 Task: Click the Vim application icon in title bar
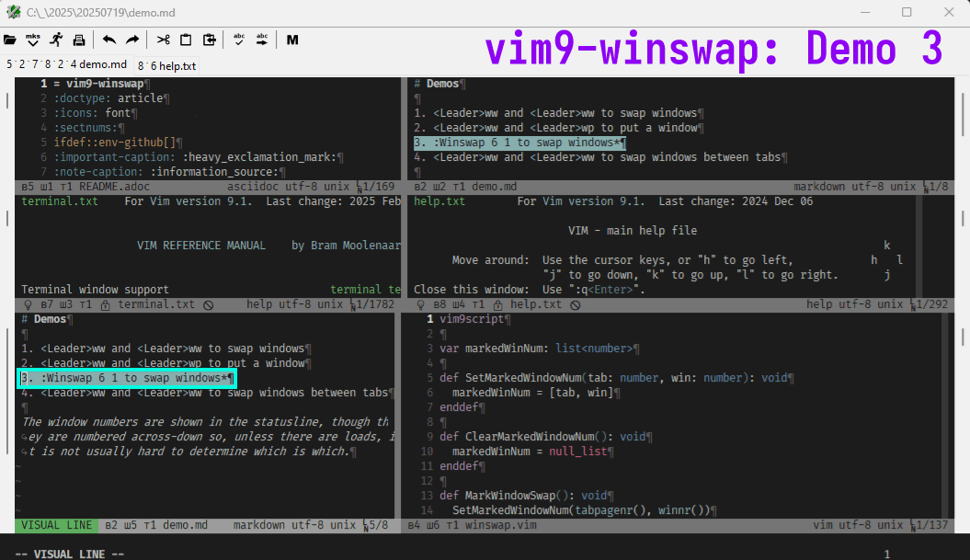[x=13, y=12]
